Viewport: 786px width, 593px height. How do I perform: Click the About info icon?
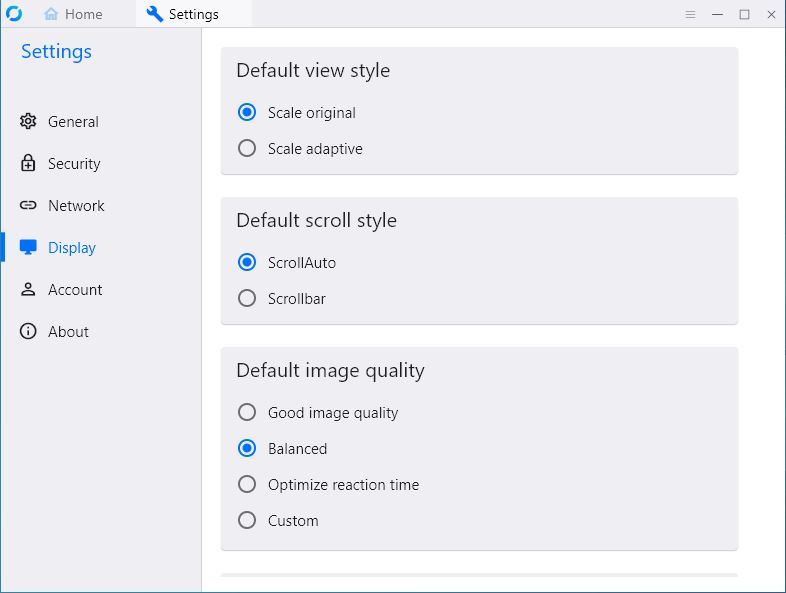click(x=28, y=331)
